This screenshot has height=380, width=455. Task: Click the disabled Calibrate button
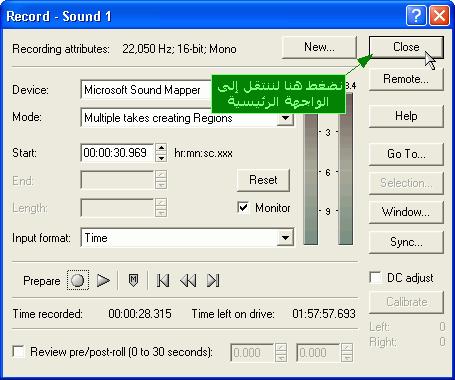point(406,302)
